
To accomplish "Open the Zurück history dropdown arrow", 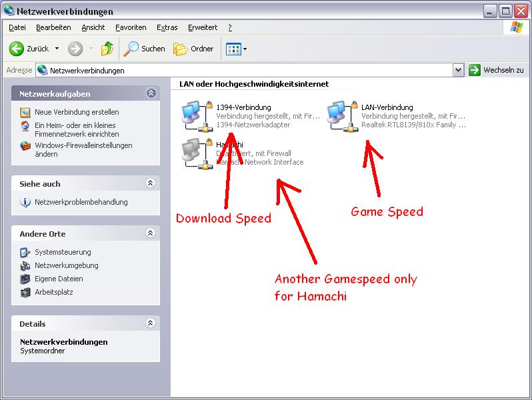I will 57,49.
